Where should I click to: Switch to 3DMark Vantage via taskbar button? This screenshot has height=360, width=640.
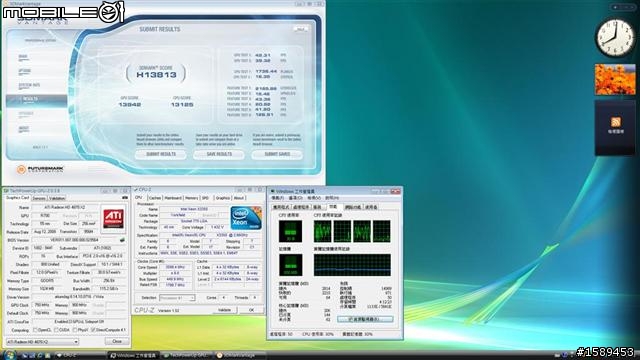click(x=239, y=356)
